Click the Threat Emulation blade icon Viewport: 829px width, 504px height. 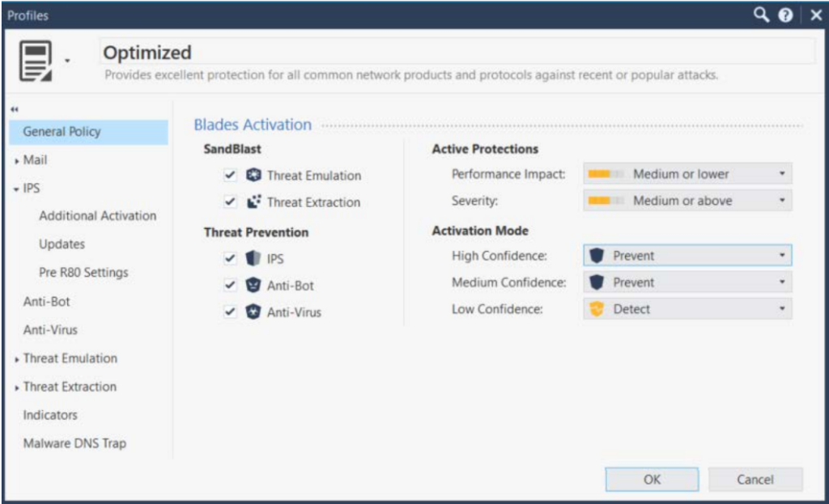tap(253, 175)
